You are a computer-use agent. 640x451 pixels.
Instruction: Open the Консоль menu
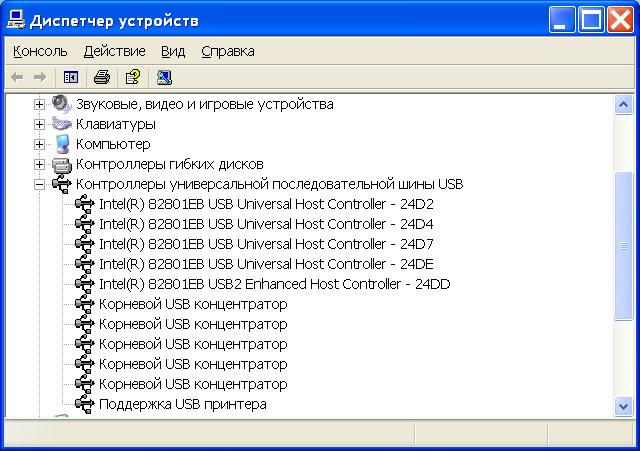40,51
